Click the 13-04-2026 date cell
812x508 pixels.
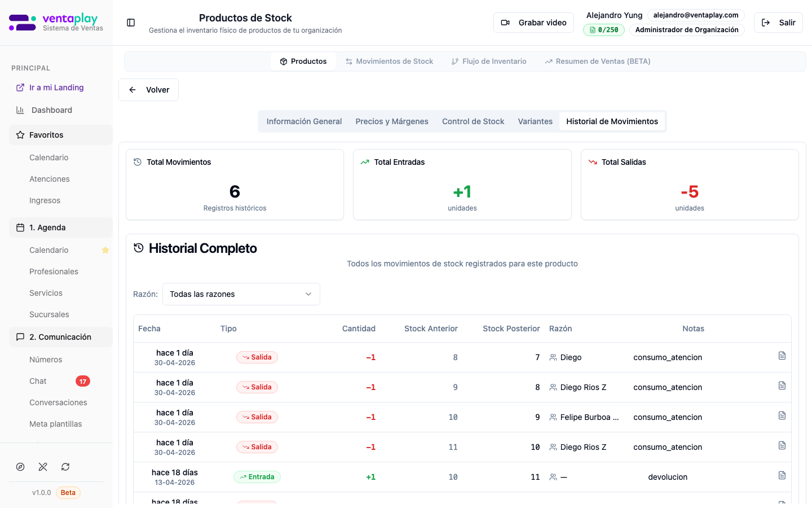175,483
